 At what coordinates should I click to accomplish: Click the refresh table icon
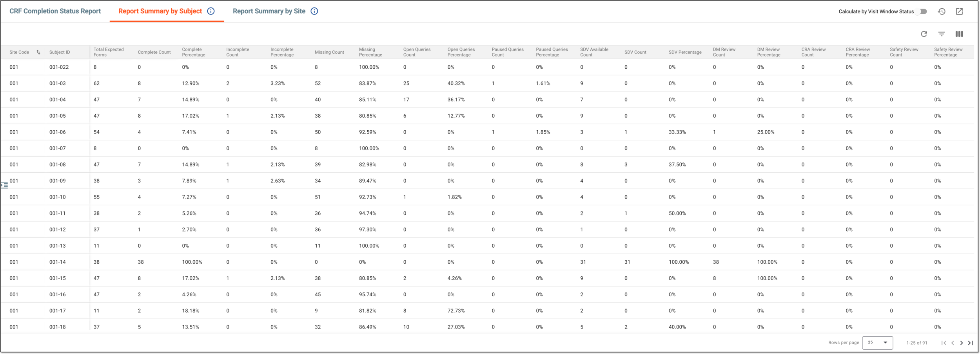924,34
